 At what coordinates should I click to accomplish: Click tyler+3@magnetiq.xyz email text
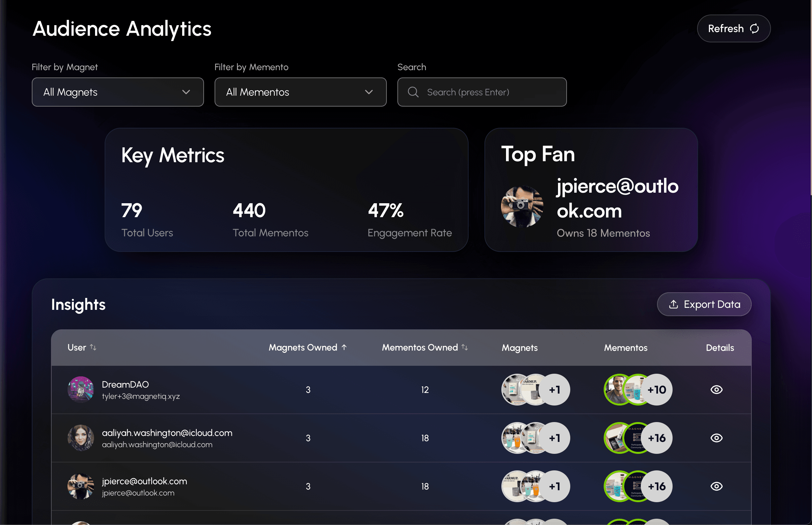point(140,397)
